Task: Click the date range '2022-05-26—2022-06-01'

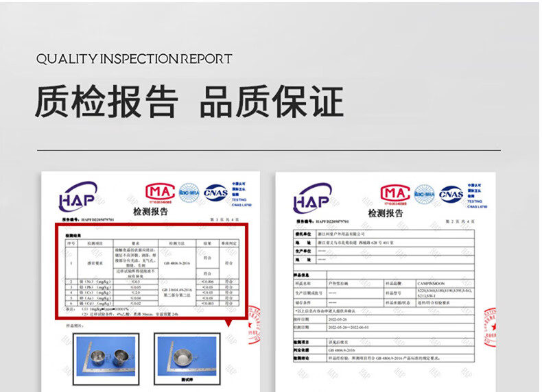Action: coord(349,327)
